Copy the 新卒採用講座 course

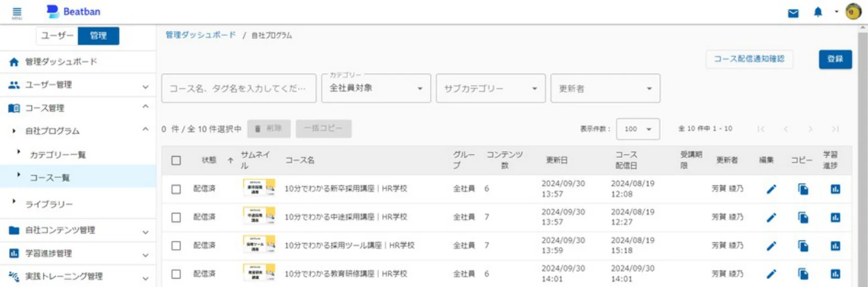[803, 189]
